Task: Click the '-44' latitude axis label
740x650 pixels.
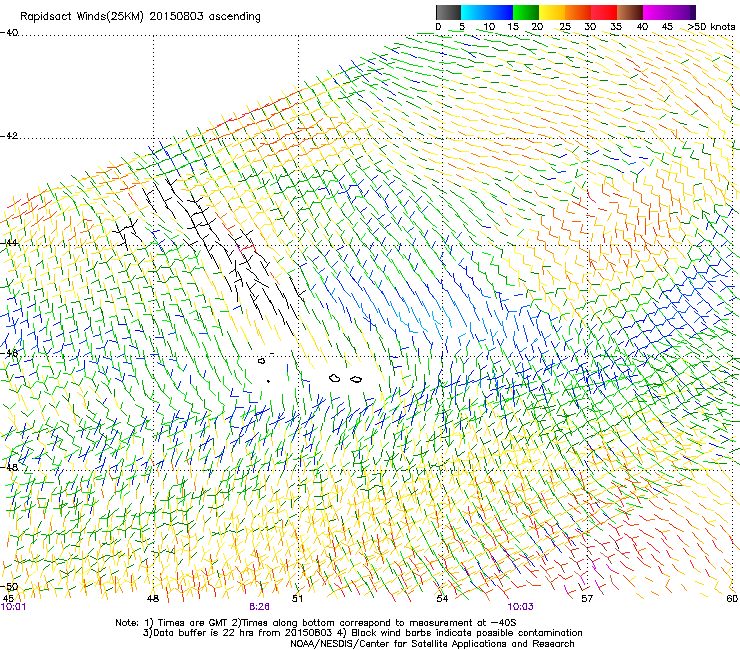Action: pos(9,243)
